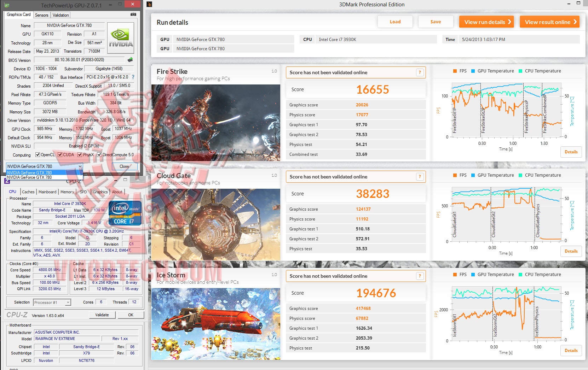
Task: Click the GPU-Z title bar app icon
Action: pyautogui.click(x=7, y=5)
